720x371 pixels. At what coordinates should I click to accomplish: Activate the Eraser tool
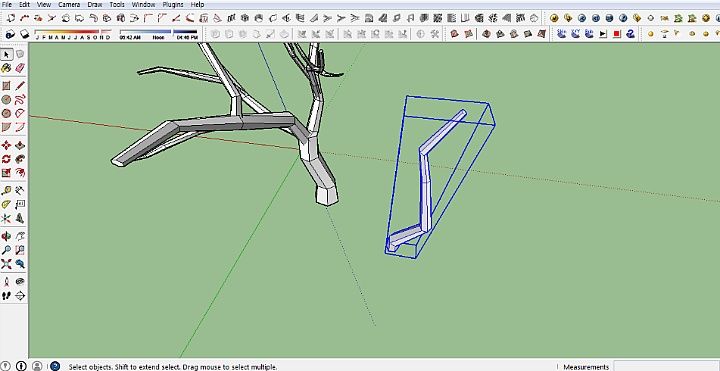(x=20, y=68)
